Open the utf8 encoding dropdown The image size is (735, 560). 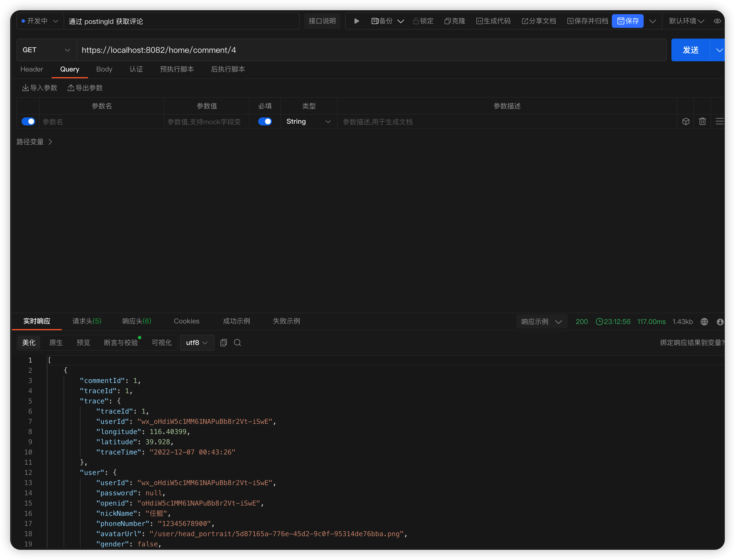[x=197, y=343]
